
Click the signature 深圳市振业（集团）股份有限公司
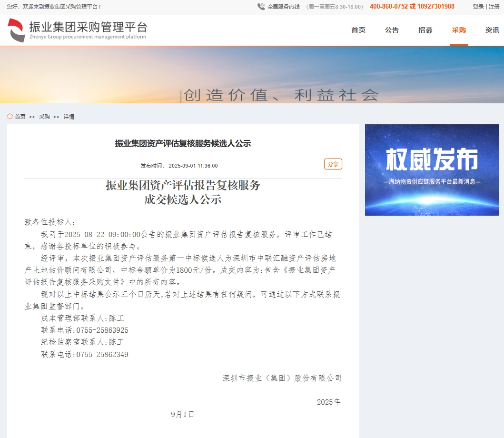[x=282, y=378]
